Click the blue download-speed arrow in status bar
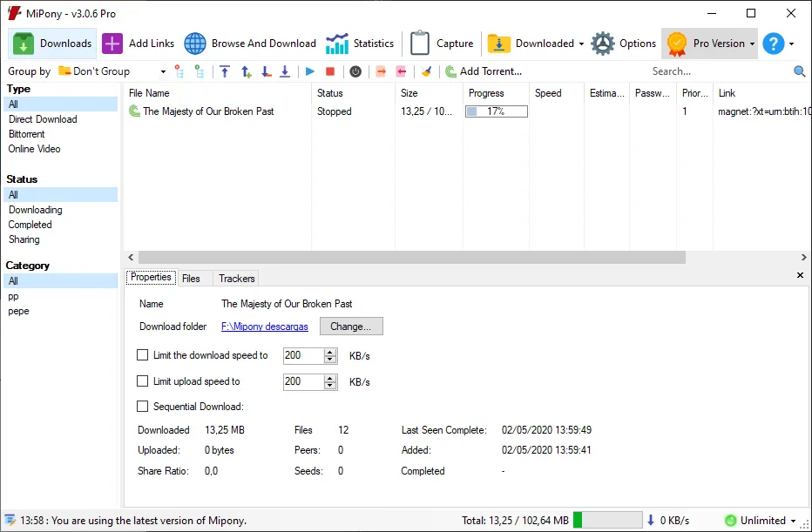This screenshot has height=532, width=812. pyautogui.click(x=651, y=520)
